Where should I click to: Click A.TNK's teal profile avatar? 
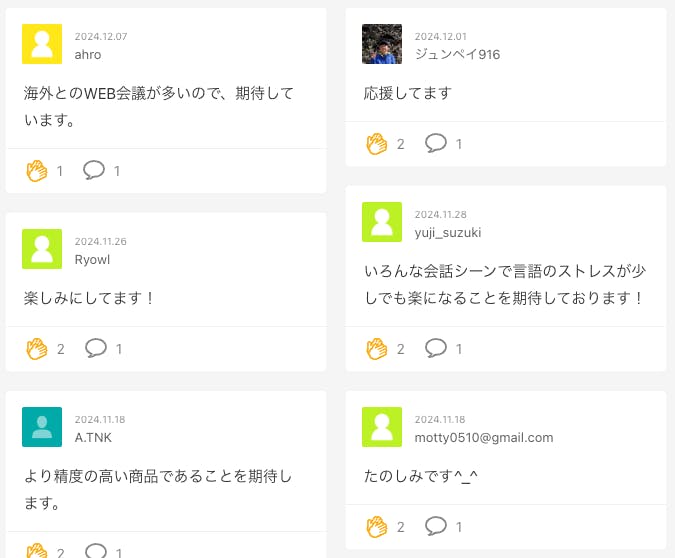[42, 427]
